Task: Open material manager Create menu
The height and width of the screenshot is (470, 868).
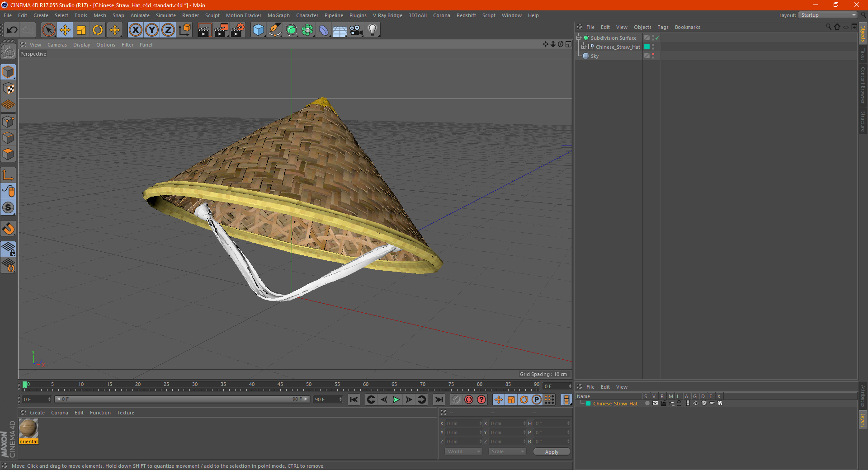Action: [x=37, y=413]
